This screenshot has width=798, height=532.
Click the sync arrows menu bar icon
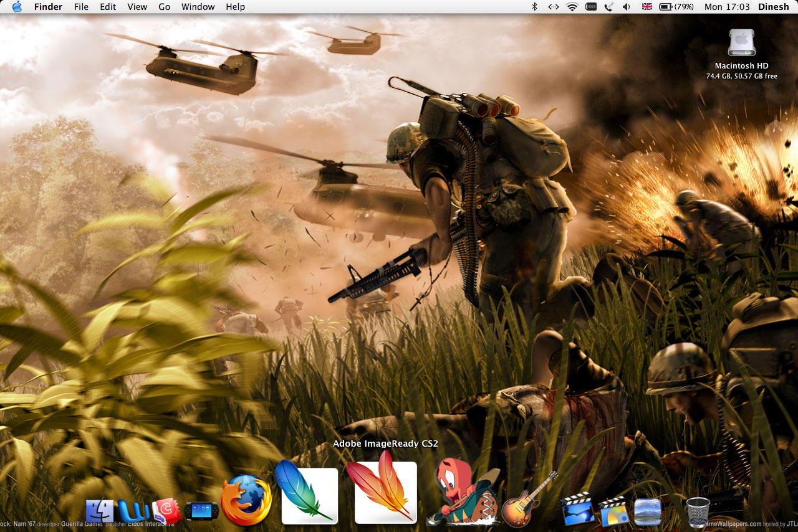point(553,7)
